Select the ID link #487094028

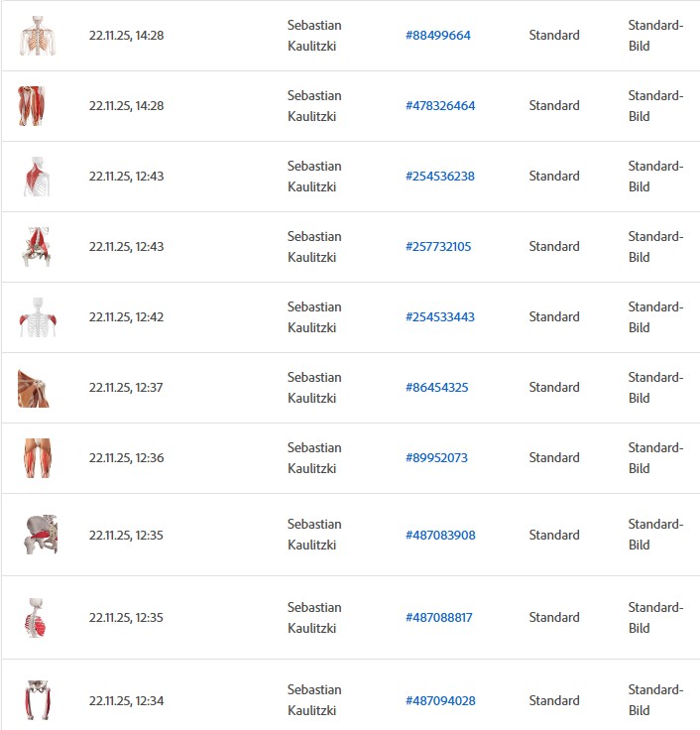pyautogui.click(x=440, y=701)
